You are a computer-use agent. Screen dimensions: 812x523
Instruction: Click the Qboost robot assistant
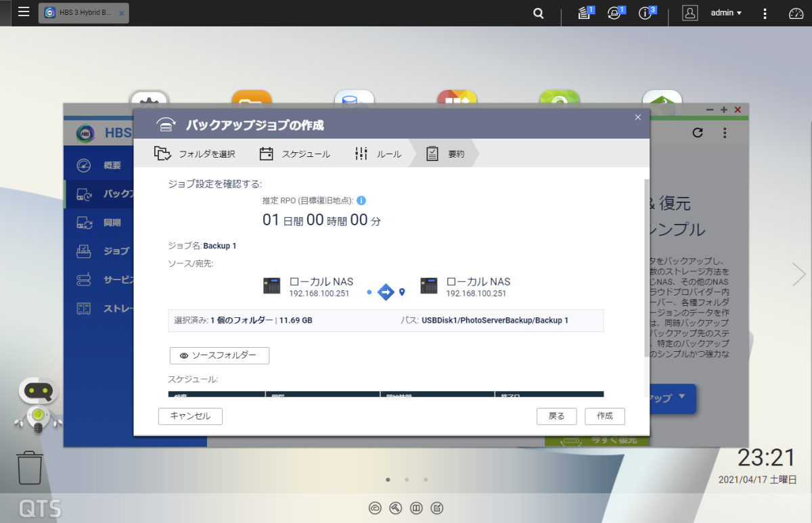point(38,405)
